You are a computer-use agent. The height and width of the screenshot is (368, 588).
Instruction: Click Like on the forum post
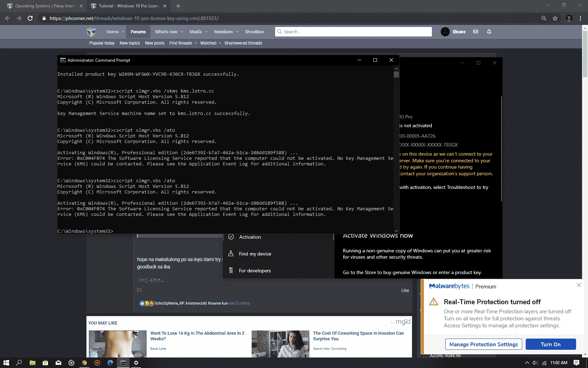[x=405, y=291]
